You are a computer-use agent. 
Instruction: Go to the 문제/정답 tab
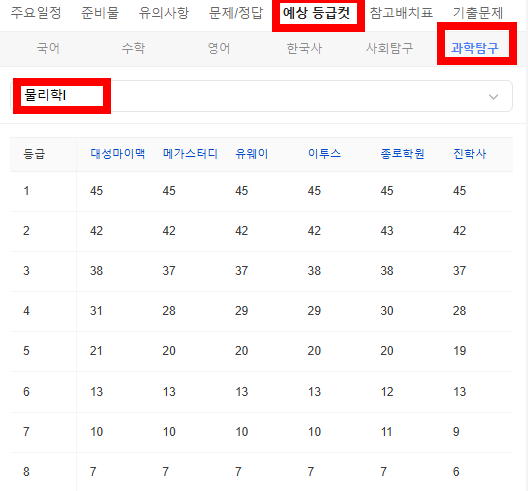coord(236,13)
